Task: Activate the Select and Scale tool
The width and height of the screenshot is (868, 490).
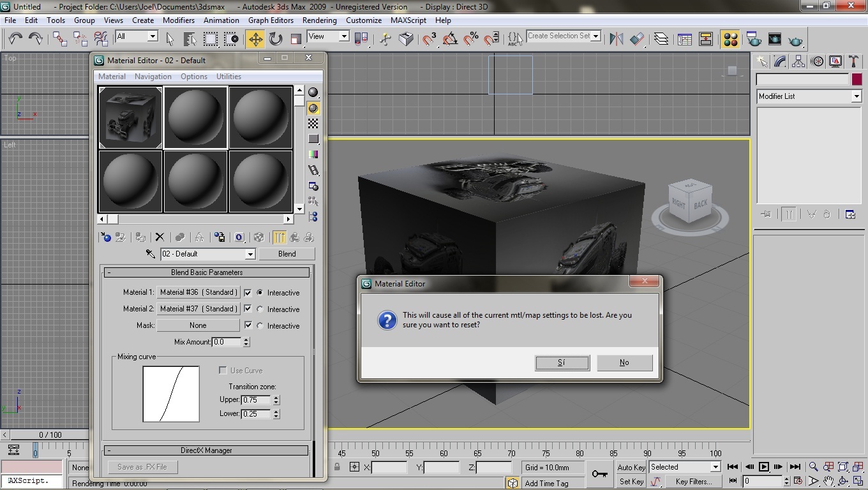Action: pyautogui.click(x=296, y=39)
